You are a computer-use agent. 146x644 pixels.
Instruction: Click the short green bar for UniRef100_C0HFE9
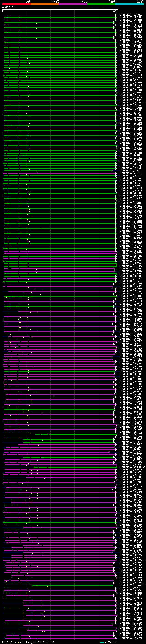[85, 397]
